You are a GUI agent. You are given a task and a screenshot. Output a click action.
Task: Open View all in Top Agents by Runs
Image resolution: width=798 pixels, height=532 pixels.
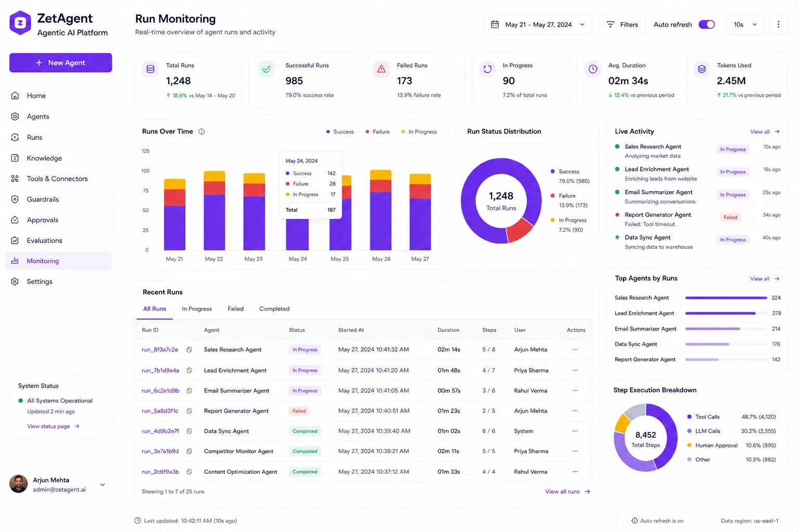pos(765,279)
